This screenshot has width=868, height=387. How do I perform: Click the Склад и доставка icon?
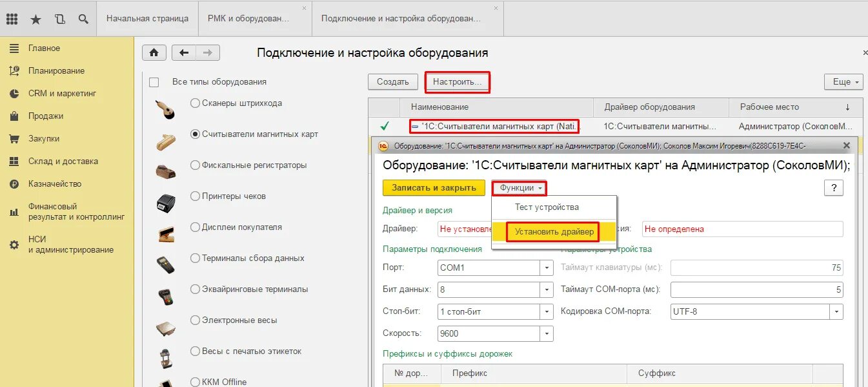tap(14, 162)
